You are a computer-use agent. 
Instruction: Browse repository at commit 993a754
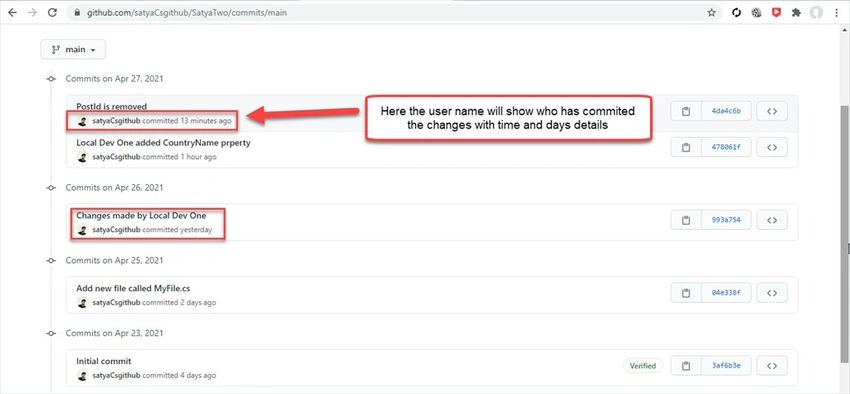coord(772,220)
